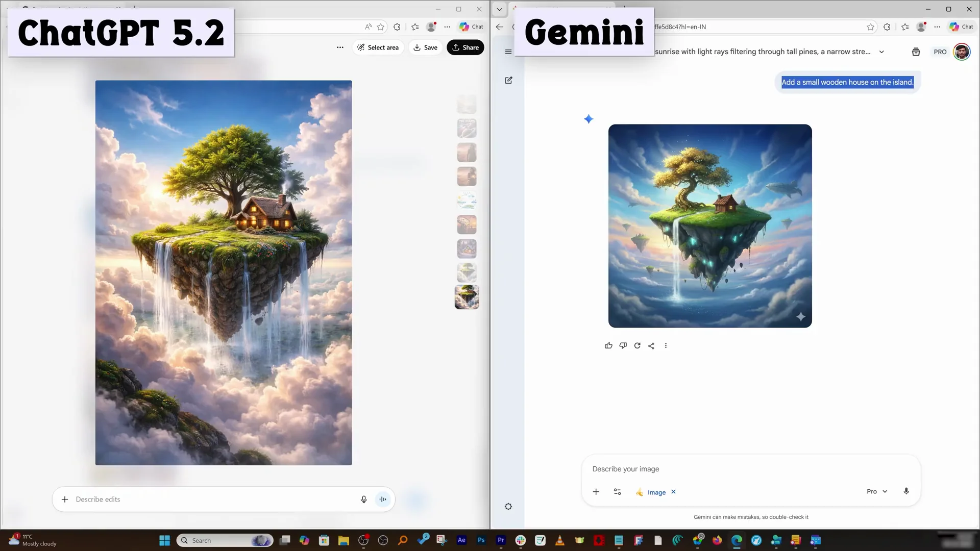980x551 pixels.
Task: Open the vertical tabs chevron in the browser
Action: tap(499, 9)
